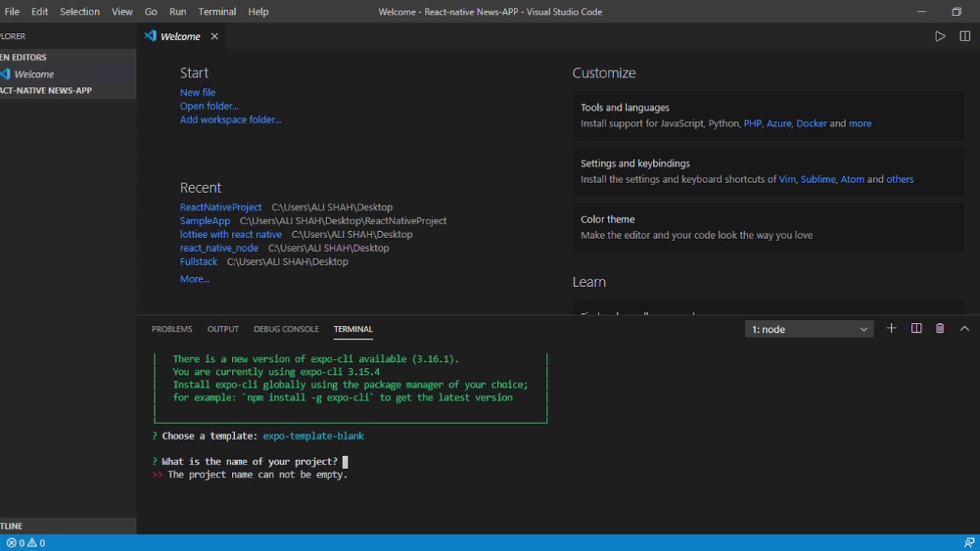Screen dimensions: 980x551
Task: Click the More... link under Recent
Action: [x=194, y=279]
